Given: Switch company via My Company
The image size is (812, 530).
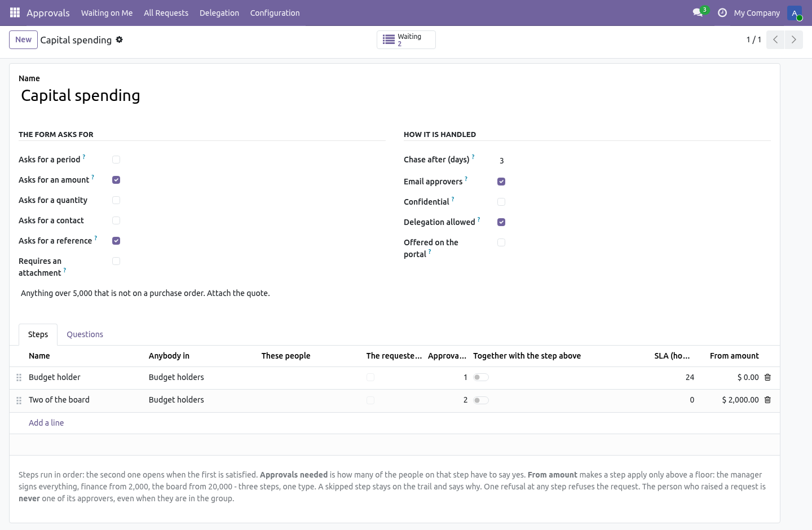Looking at the screenshot, I should point(757,12).
